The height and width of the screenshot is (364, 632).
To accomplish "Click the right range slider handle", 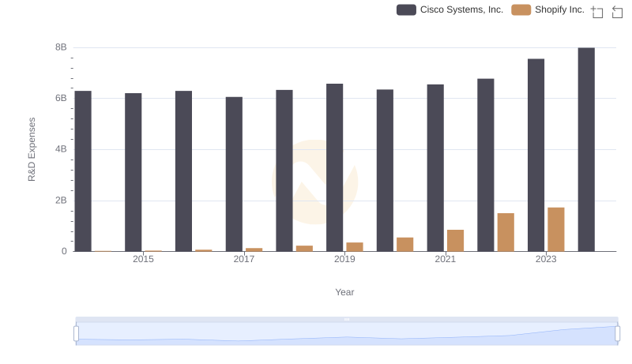I will point(618,334).
